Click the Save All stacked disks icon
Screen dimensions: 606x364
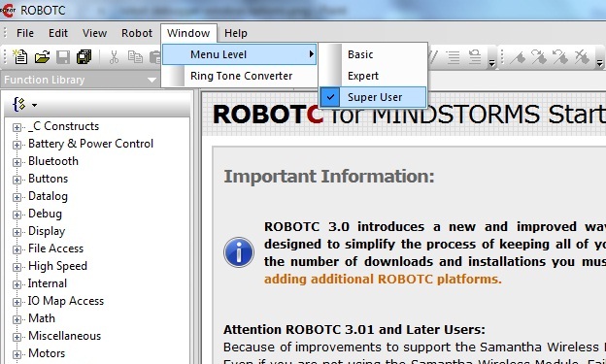point(84,57)
